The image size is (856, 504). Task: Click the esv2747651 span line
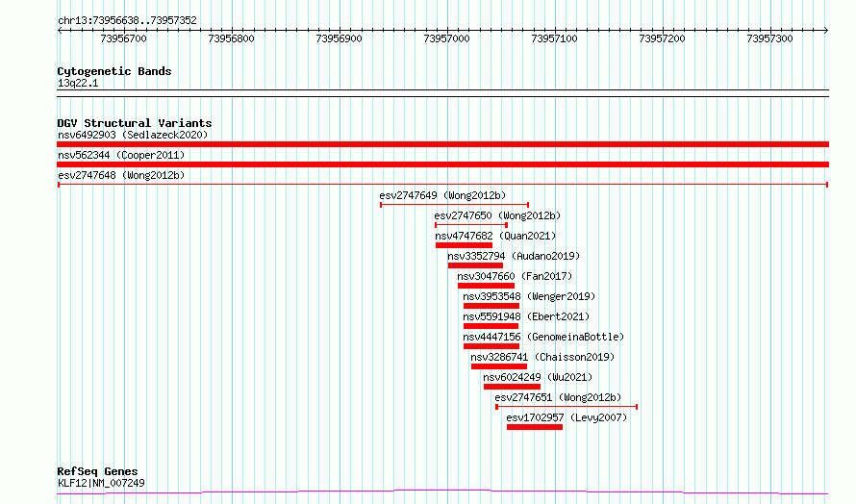[566, 407]
